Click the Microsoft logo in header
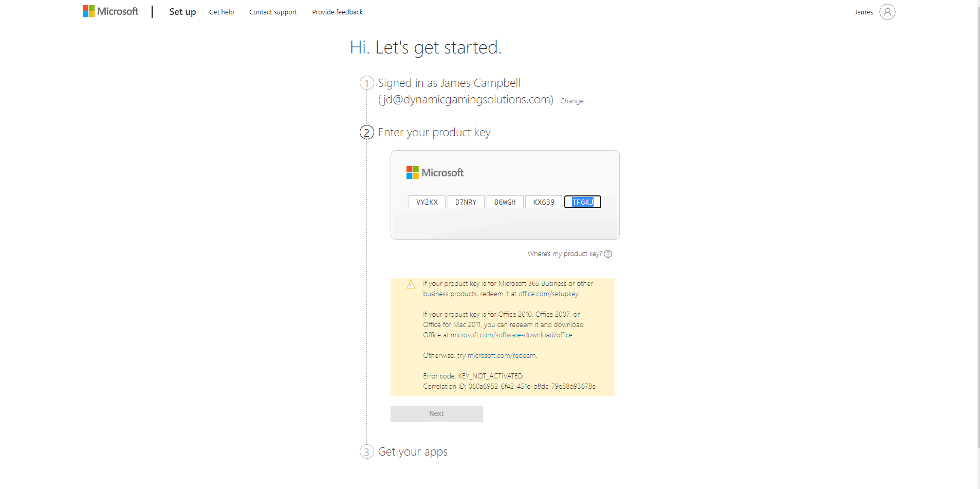 pos(110,11)
